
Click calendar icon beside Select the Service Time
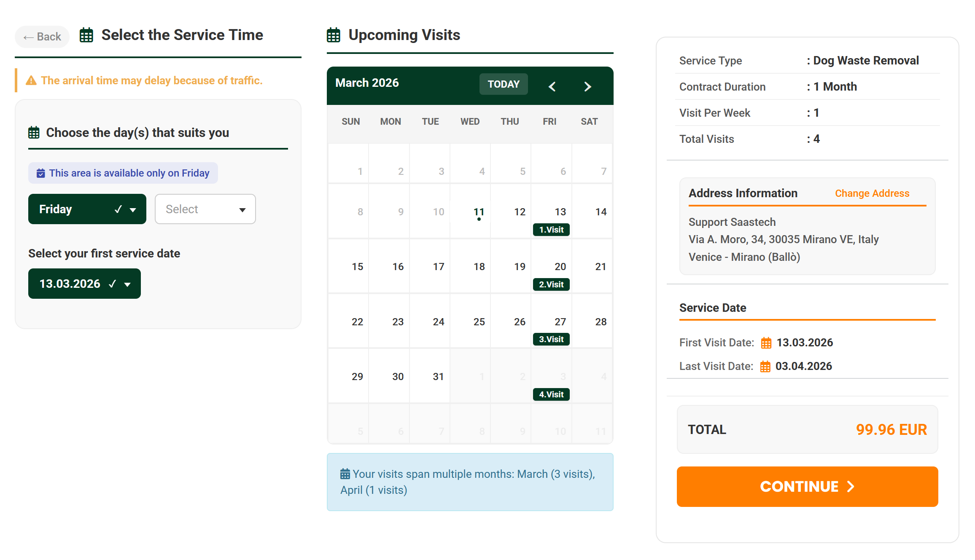[x=86, y=35]
